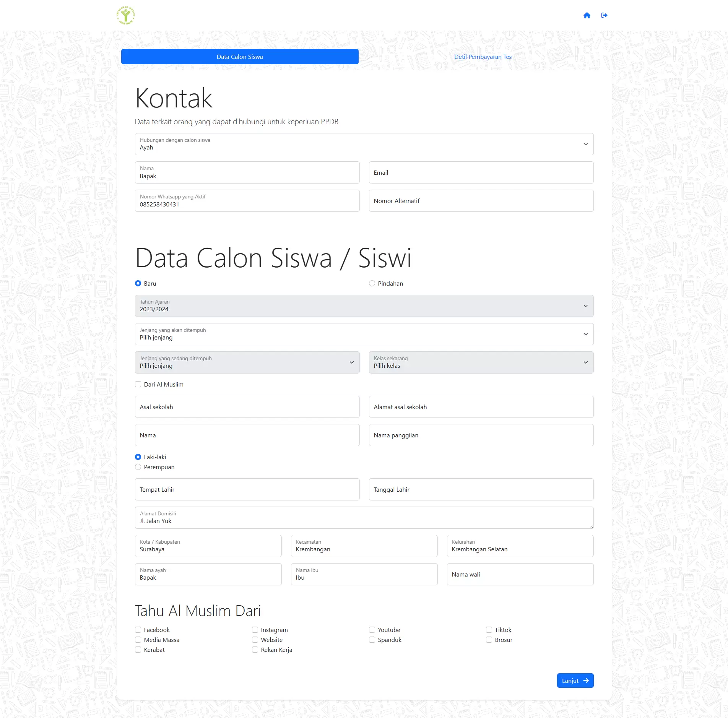Image resolution: width=728 pixels, height=718 pixels.
Task: Click the Alamat asal sekolah field
Action: click(x=481, y=407)
